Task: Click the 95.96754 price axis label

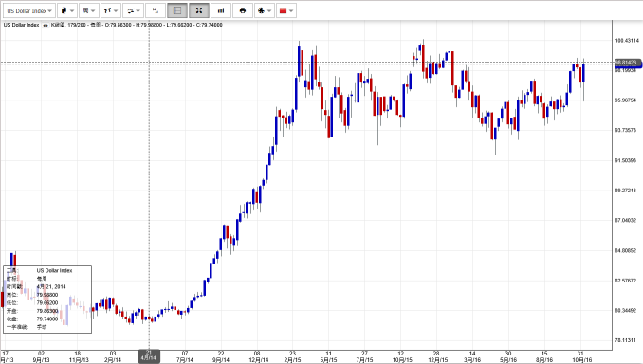Action: click(x=625, y=100)
